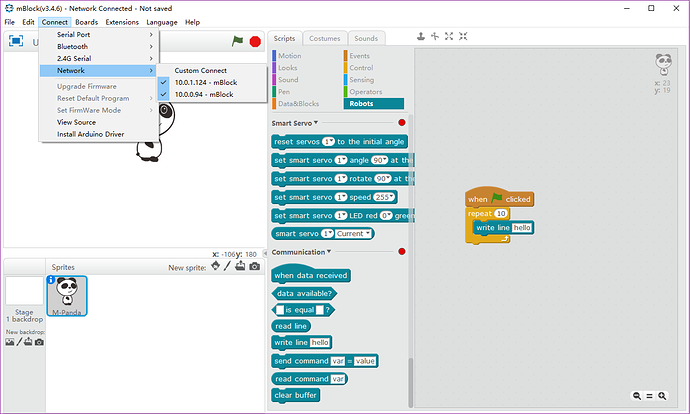The height and width of the screenshot is (414, 690).
Task: Click the cut/delete tool icon
Action: click(435, 36)
